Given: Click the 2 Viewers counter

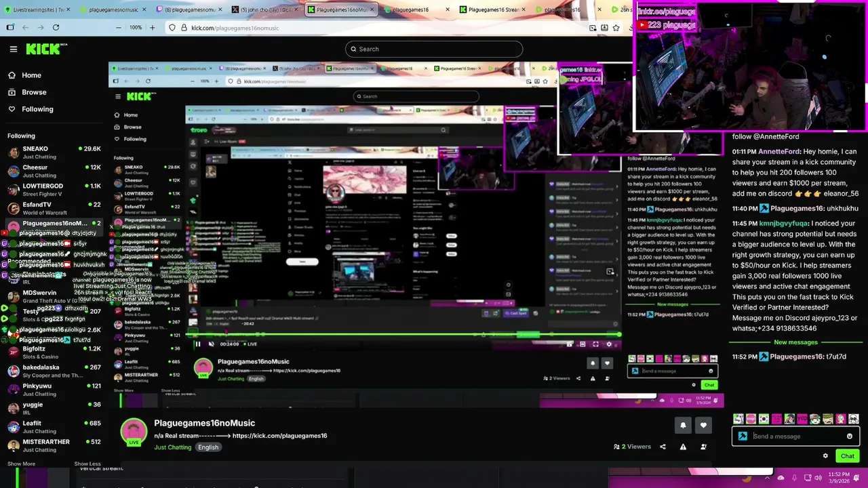Looking at the screenshot, I should tap(632, 447).
